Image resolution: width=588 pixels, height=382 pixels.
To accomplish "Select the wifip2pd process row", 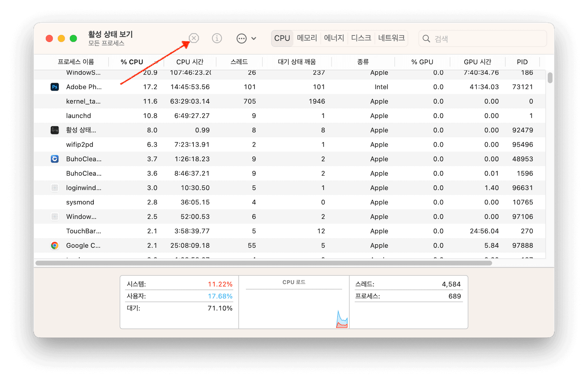I will [x=290, y=144].
